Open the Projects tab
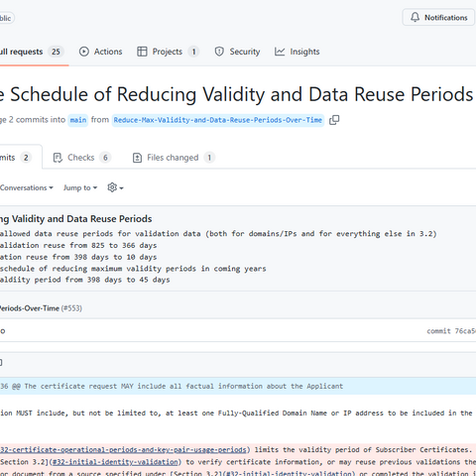 coord(168,52)
